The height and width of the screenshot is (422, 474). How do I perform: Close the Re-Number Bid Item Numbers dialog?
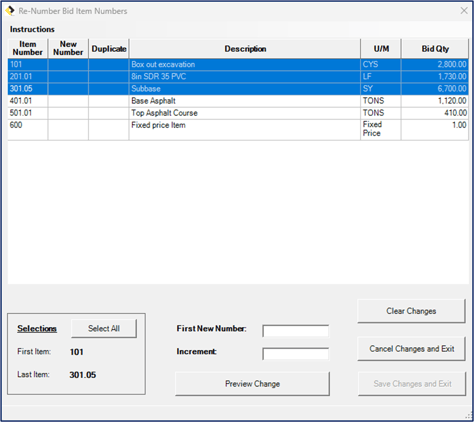point(464,11)
